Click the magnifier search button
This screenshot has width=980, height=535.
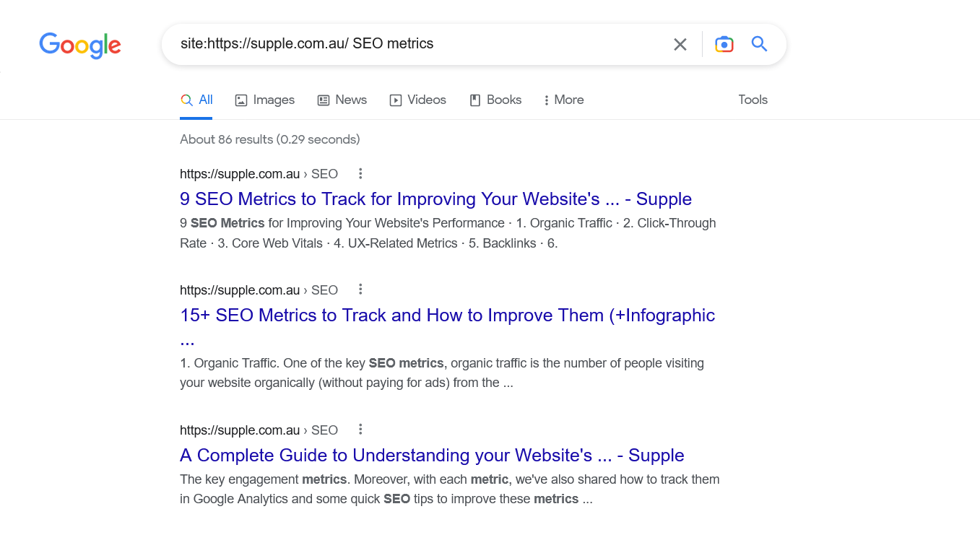tap(759, 44)
